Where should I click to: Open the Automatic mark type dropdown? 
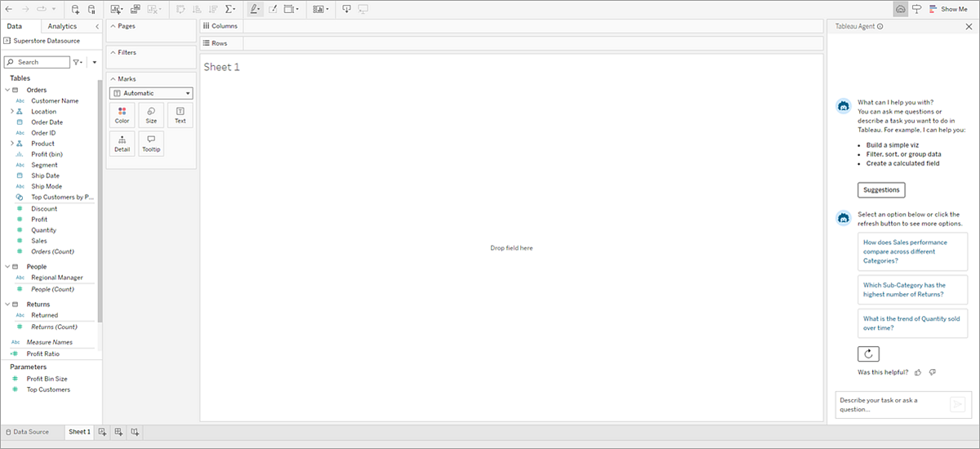click(x=151, y=93)
